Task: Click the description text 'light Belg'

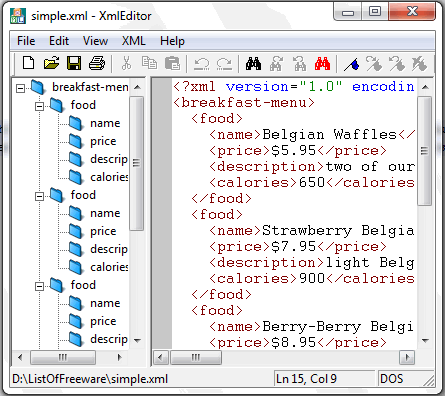Action: pyautogui.click(x=370, y=263)
